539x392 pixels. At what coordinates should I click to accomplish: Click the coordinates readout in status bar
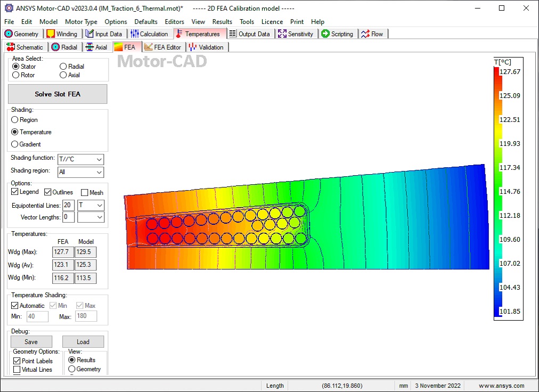tap(342, 386)
